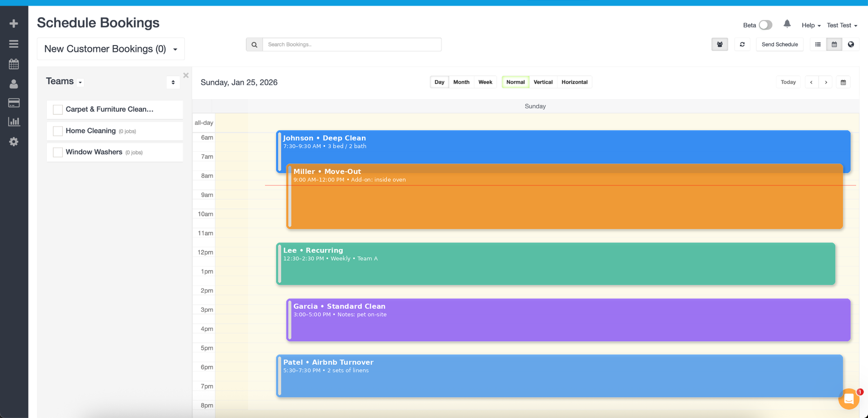
Task: Open the globe map view icon
Action: 851,44
